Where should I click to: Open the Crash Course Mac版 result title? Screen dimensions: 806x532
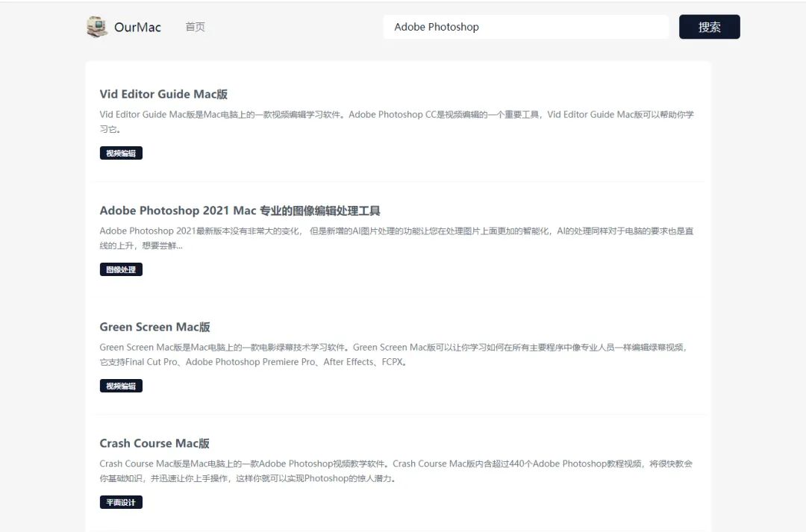(x=154, y=444)
